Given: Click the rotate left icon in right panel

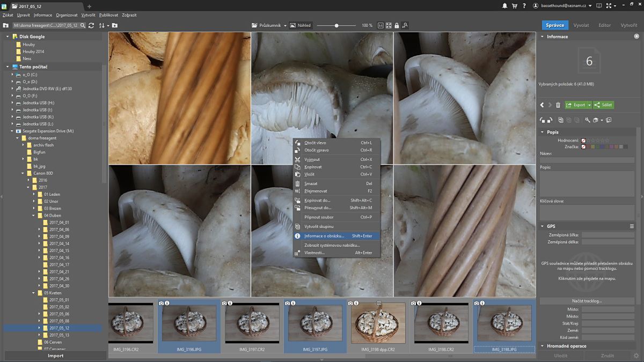Looking at the screenshot, I should point(543,120).
